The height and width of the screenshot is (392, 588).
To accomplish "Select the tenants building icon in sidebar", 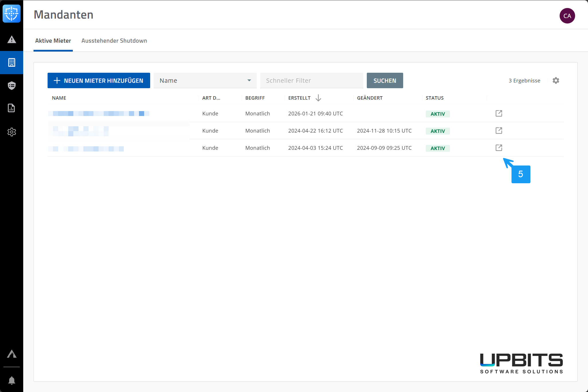I will [x=11, y=62].
